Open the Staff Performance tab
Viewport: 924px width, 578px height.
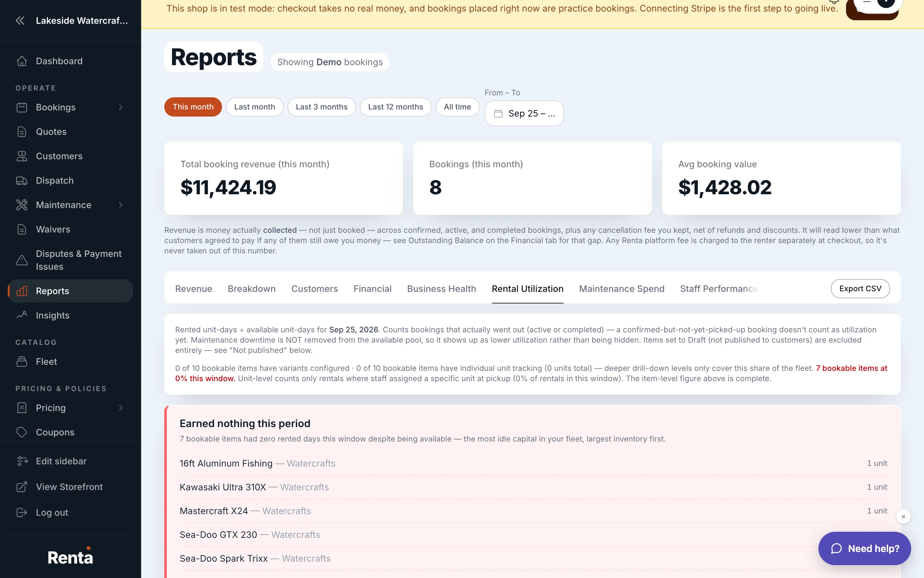click(719, 289)
